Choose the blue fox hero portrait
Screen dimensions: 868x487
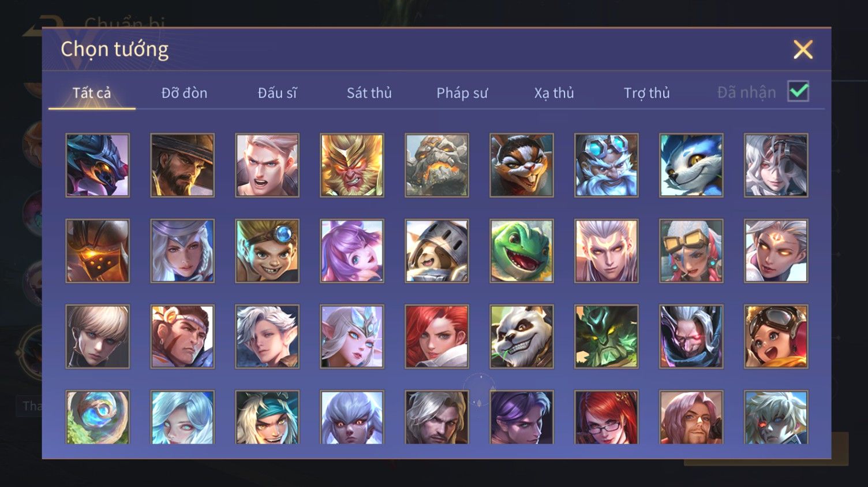691,165
